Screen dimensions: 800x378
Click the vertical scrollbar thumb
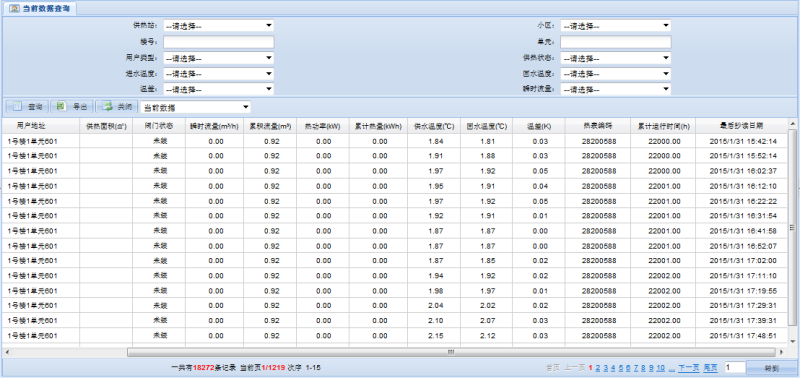coord(793,228)
